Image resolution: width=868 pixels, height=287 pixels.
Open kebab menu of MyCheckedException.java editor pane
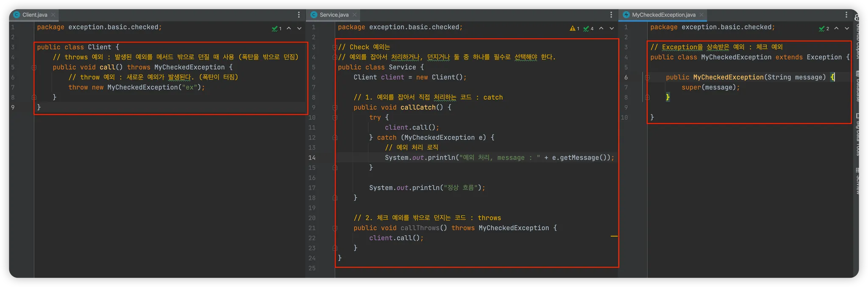tap(846, 15)
